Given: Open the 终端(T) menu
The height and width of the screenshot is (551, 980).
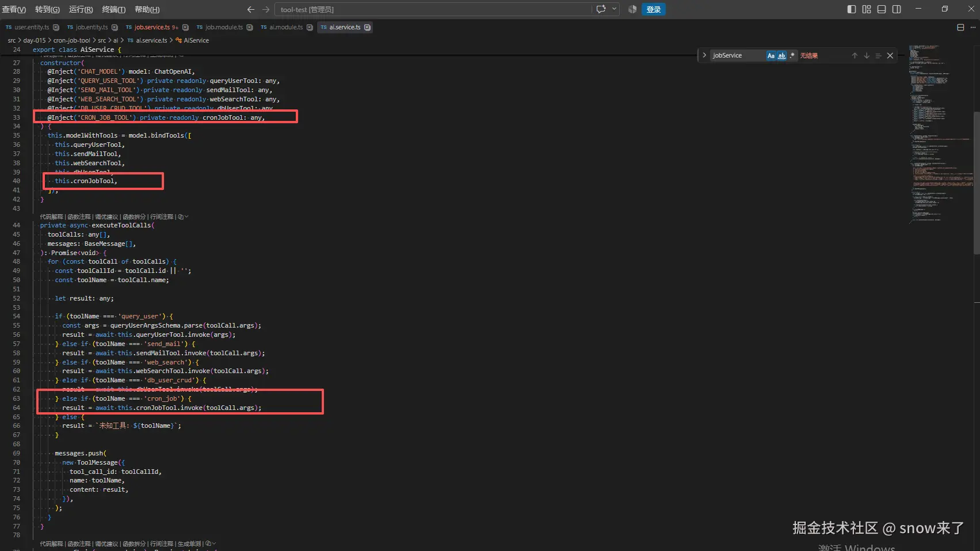Looking at the screenshot, I should point(113,9).
